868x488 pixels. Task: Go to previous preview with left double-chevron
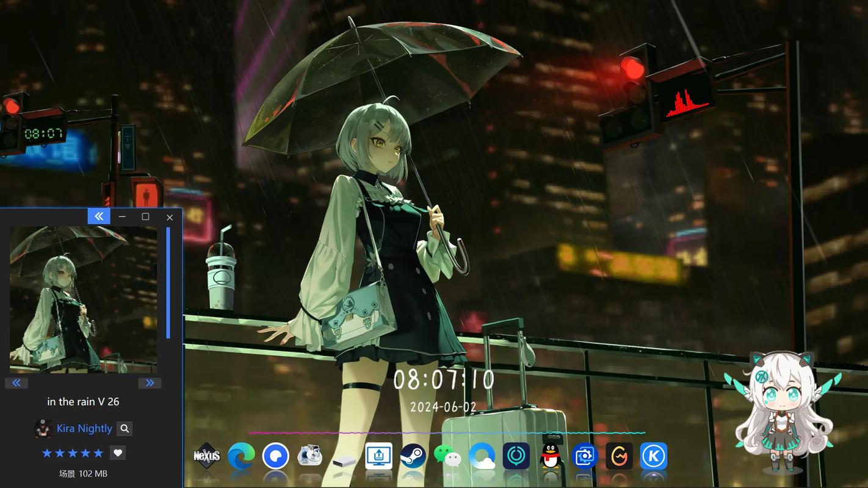[x=16, y=383]
